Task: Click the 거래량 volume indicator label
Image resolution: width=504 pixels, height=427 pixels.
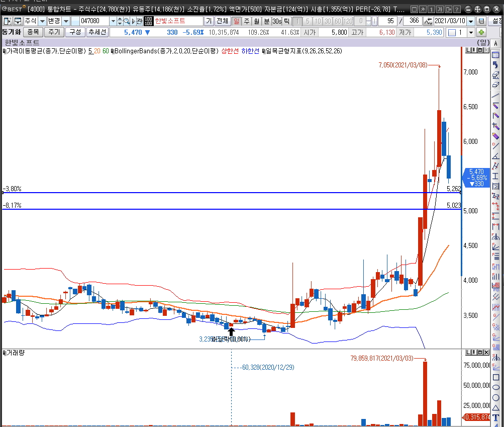Action: coord(16,353)
